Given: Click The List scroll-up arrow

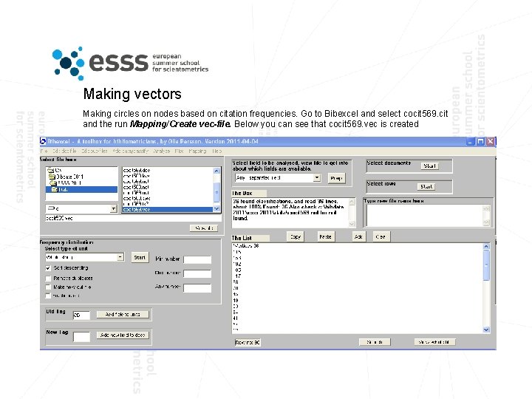Looking at the screenshot, I should point(486,246).
